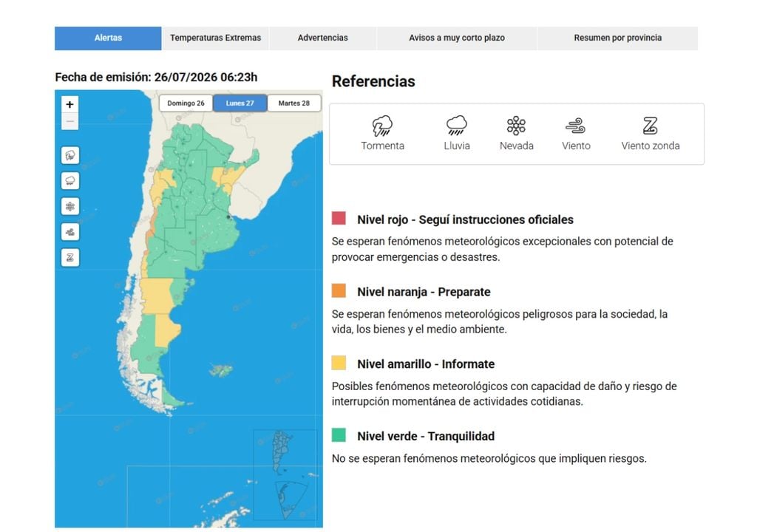Viewport: 757px width, 532px height.
Task: Go to Avisos a muy corto plazo
Action: tap(457, 38)
